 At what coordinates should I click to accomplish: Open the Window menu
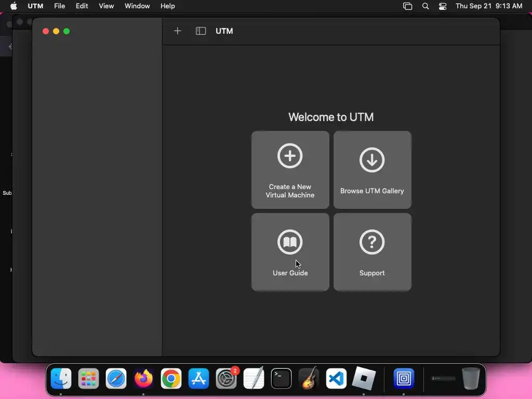pyautogui.click(x=137, y=6)
